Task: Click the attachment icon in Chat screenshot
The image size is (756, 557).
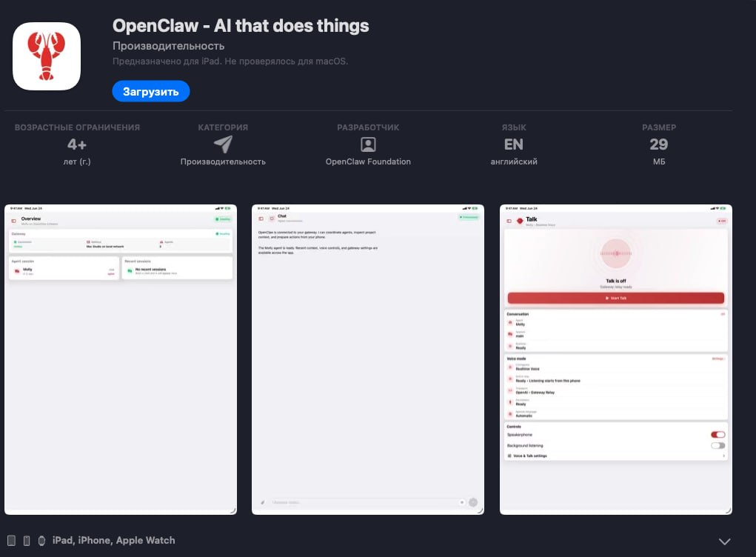Action: click(x=262, y=502)
